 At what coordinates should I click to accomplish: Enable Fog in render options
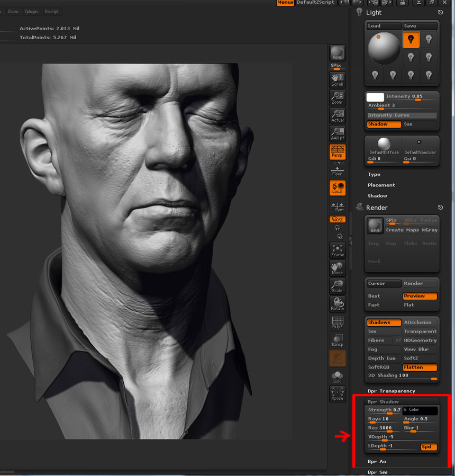click(384, 349)
